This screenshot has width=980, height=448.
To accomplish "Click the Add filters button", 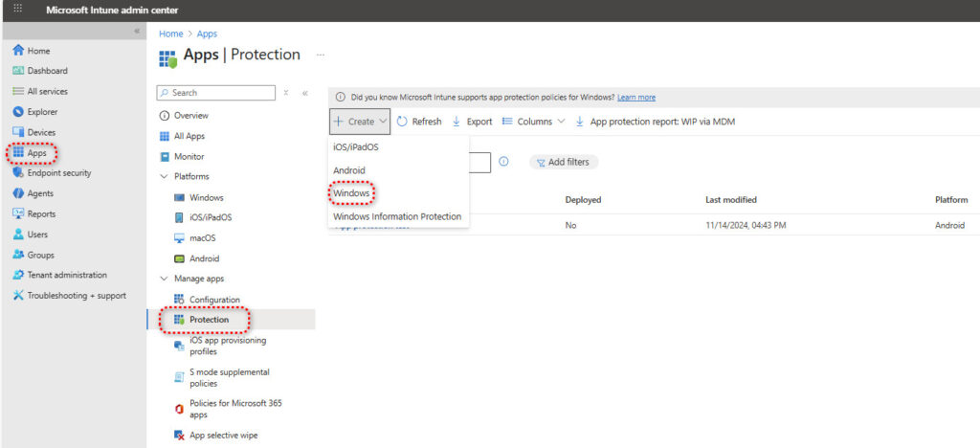I will tap(564, 162).
